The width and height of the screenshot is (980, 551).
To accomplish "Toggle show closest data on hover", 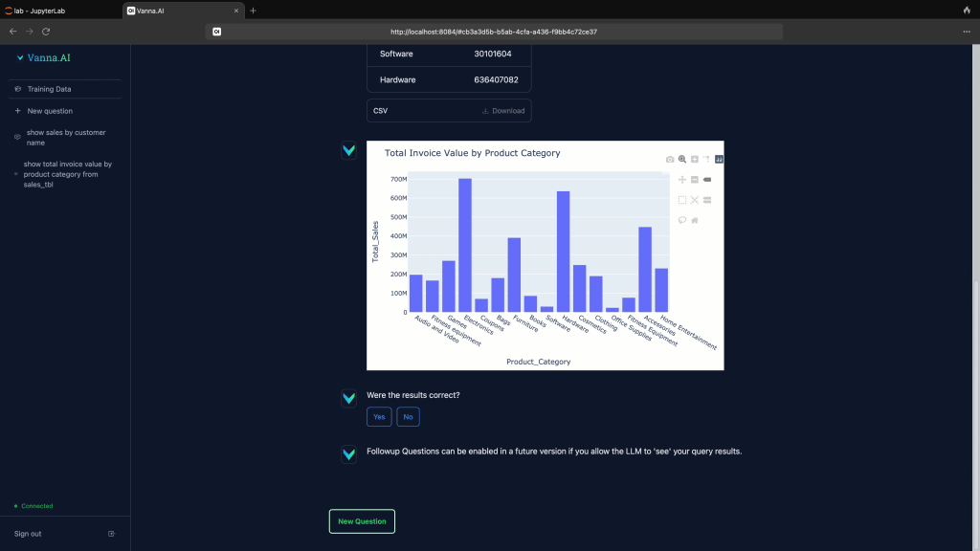I will click(707, 180).
